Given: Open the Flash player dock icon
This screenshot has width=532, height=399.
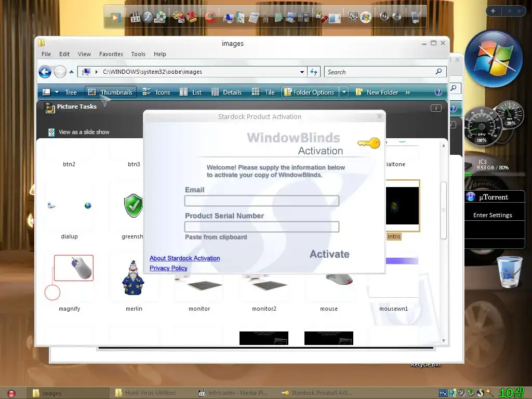Looking at the screenshot, I should point(147,17).
